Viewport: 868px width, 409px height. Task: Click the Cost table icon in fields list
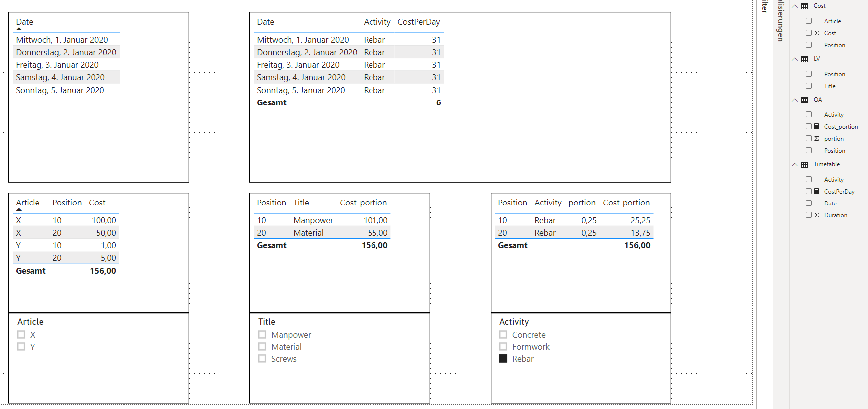[x=804, y=6]
